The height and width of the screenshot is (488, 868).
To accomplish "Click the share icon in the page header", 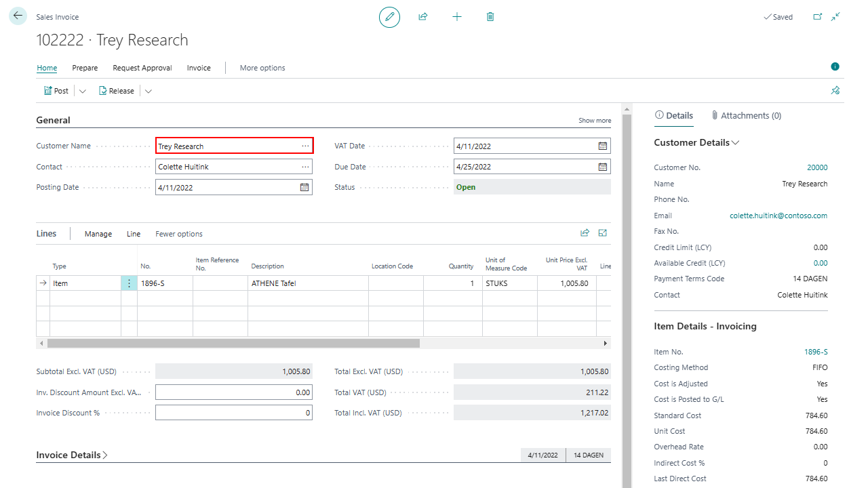I will (423, 17).
